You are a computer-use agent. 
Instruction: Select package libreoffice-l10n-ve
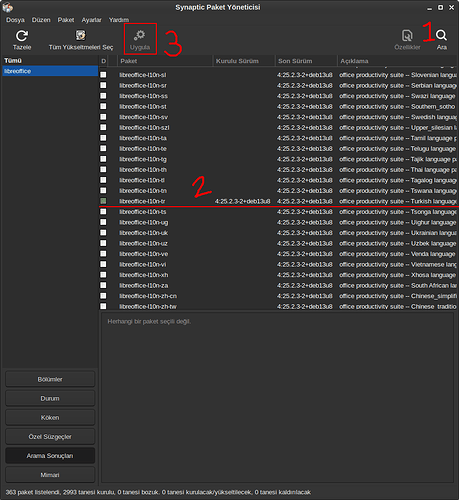point(144,254)
